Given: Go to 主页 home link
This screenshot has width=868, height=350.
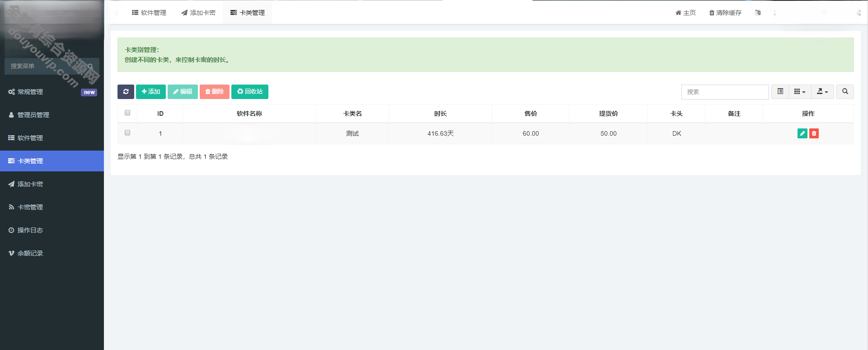Looking at the screenshot, I should pos(685,13).
